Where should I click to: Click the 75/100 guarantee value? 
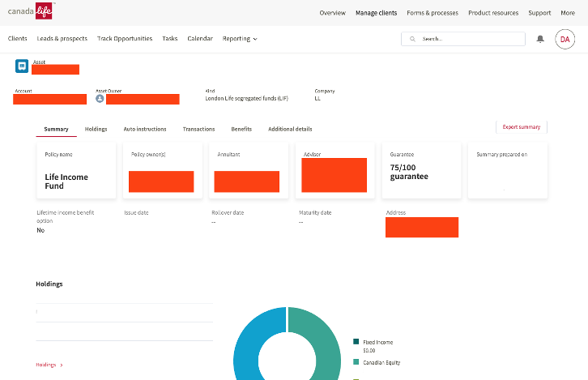pos(409,173)
